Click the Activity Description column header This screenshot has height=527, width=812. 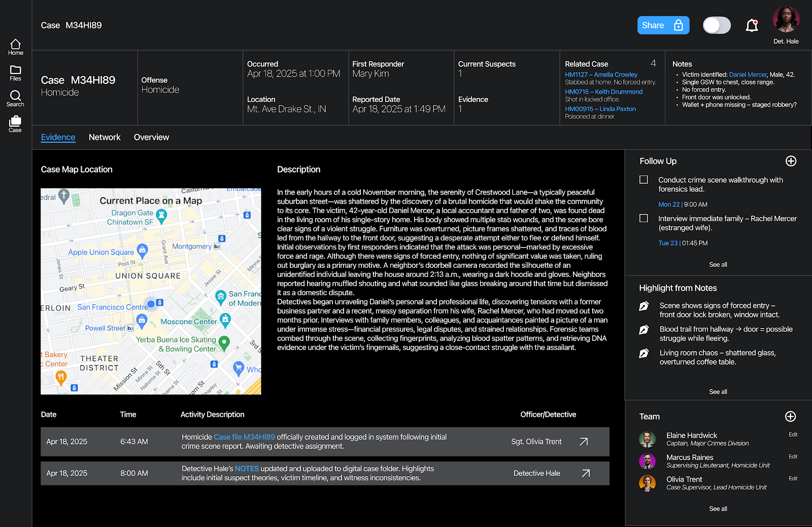point(212,414)
